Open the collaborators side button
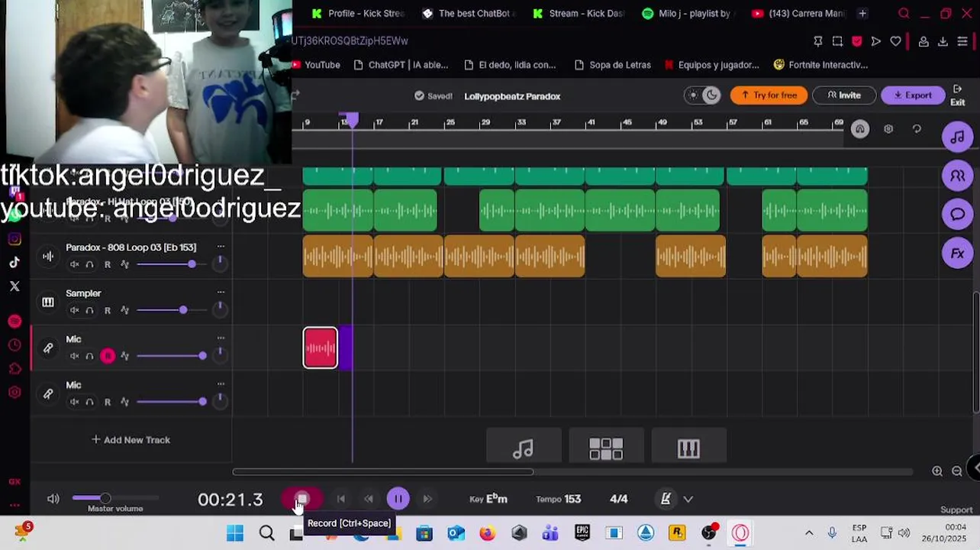This screenshot has width=980, height=550. (x=957, y=176)
